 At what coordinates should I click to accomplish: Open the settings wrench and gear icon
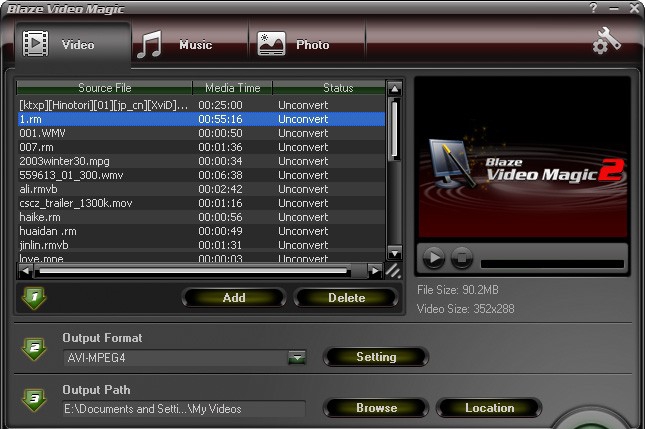606,41
